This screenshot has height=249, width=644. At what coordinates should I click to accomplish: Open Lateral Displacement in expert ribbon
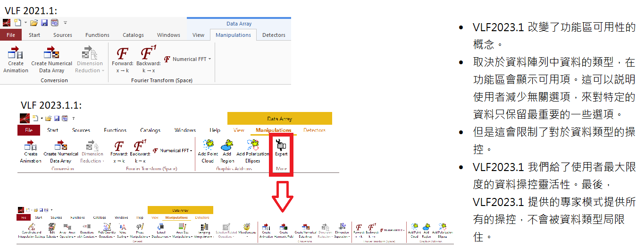pos(161,231)
